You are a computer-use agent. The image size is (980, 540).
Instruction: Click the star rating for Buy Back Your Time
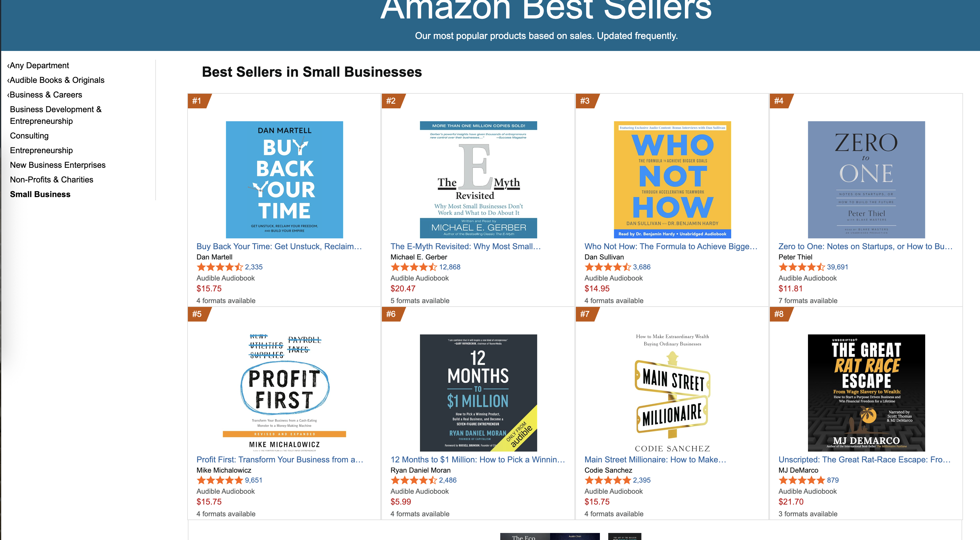point(220,267)
